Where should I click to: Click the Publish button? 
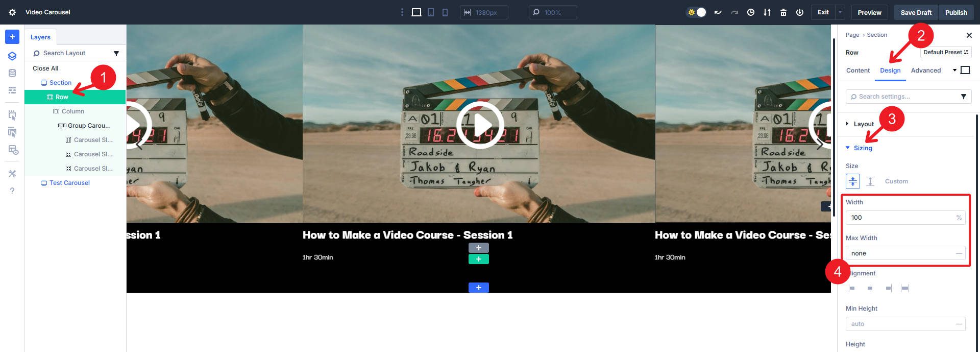click(x=956, y=12)
